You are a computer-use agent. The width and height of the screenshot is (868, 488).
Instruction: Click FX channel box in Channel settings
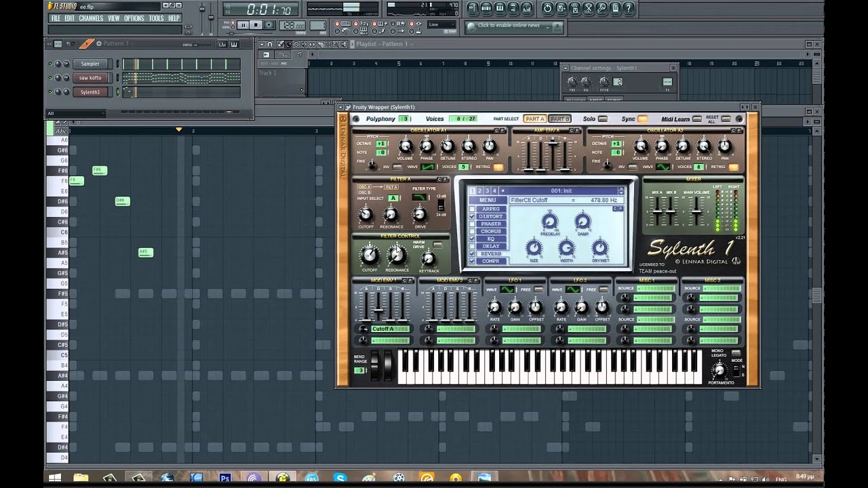(x=667, y=82)
